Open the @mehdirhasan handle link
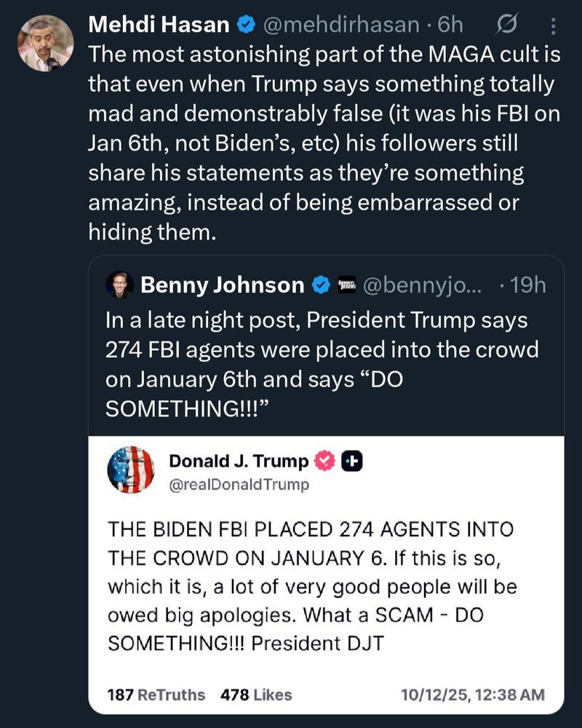582x728 pixels. click(340, 25)
